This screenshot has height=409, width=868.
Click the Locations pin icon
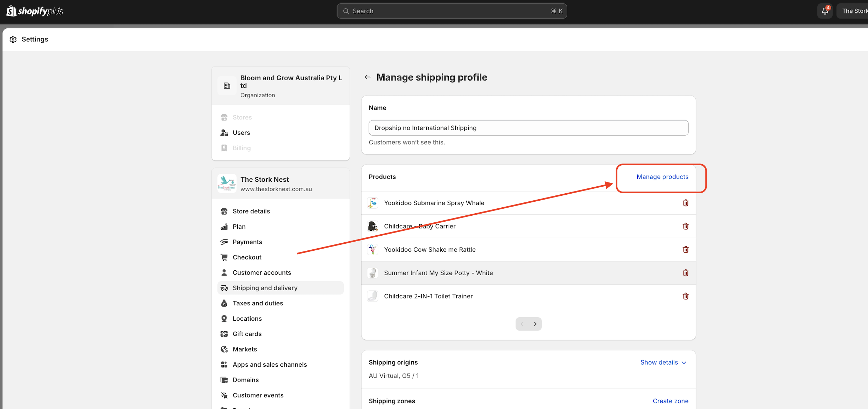224,319
